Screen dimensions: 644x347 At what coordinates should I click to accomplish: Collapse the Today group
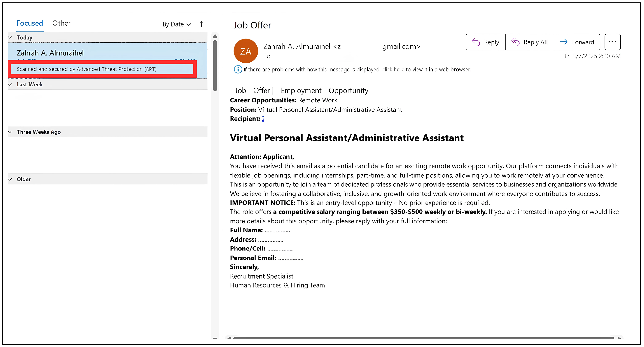(x=10, y=38)
